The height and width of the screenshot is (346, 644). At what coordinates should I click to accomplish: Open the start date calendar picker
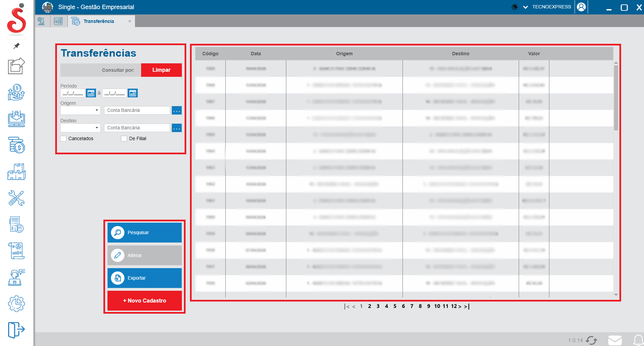[x=91, y=93]
